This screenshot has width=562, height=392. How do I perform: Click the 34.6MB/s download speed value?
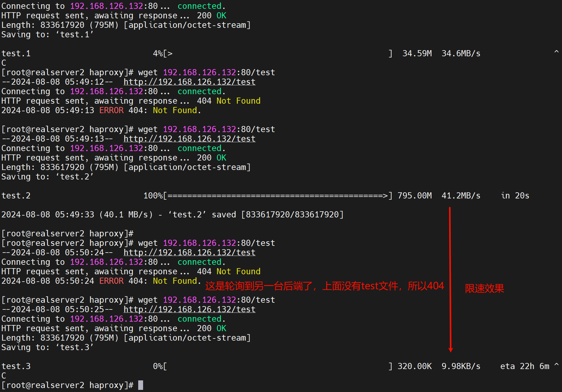coord(461,54)
